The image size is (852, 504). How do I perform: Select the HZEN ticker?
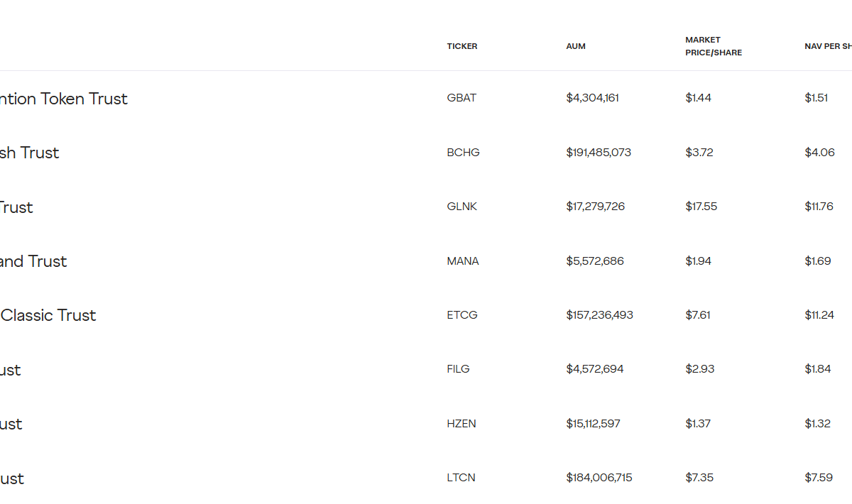pyautogui.click(x=461, y=424)
